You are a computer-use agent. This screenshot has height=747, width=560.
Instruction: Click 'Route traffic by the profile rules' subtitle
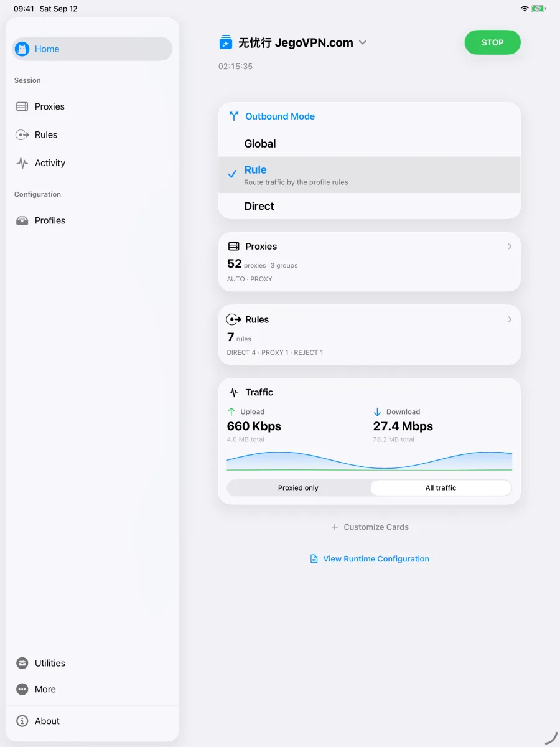point(296,182)
